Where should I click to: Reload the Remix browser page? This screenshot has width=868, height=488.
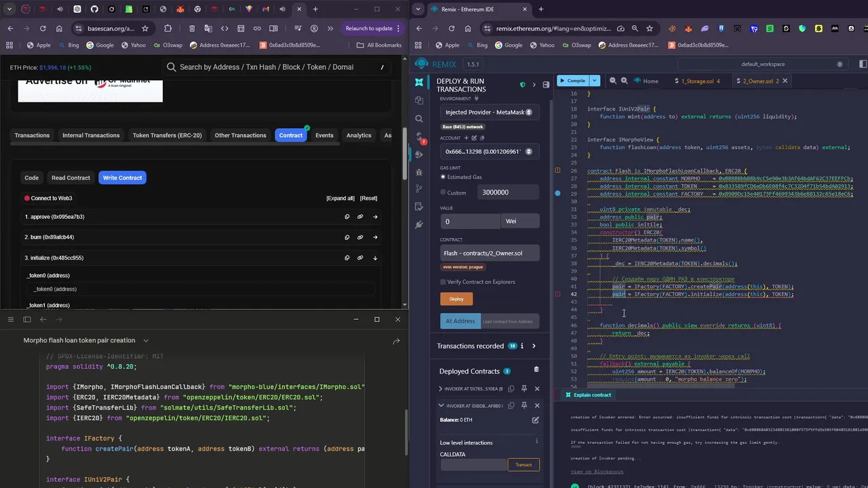[452, 28]
